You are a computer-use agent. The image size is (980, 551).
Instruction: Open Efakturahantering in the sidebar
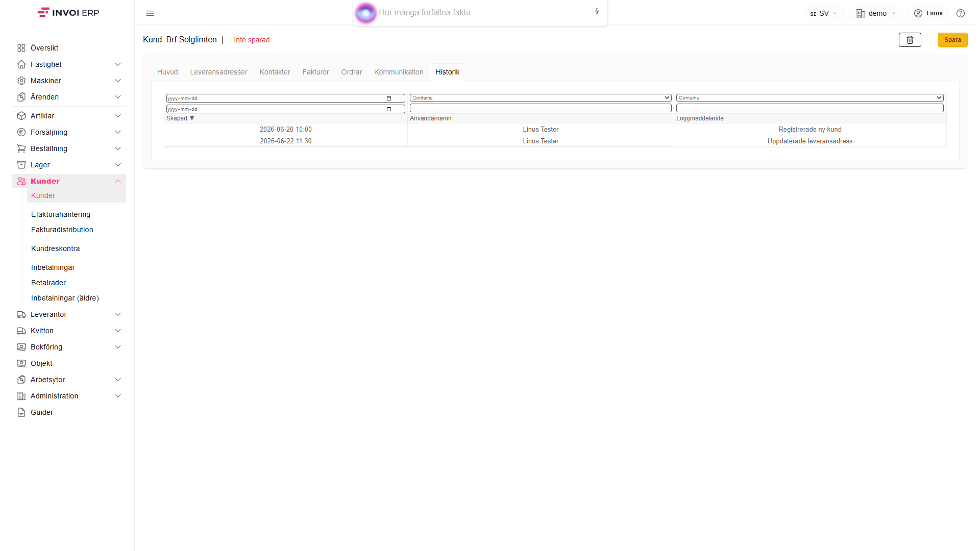(61, 214)
